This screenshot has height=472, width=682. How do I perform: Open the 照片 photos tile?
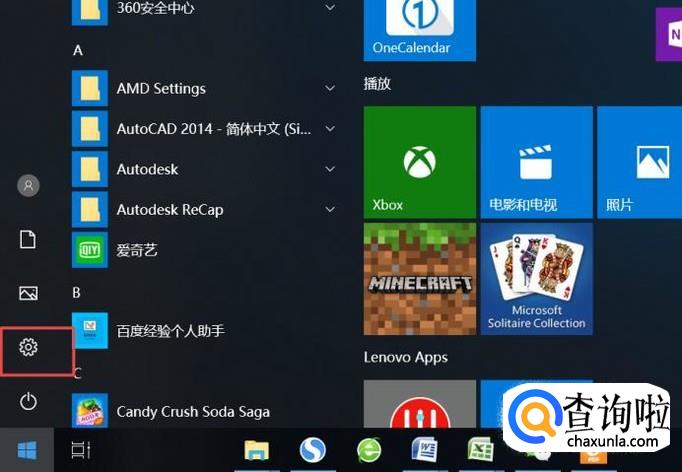point(639,162)
